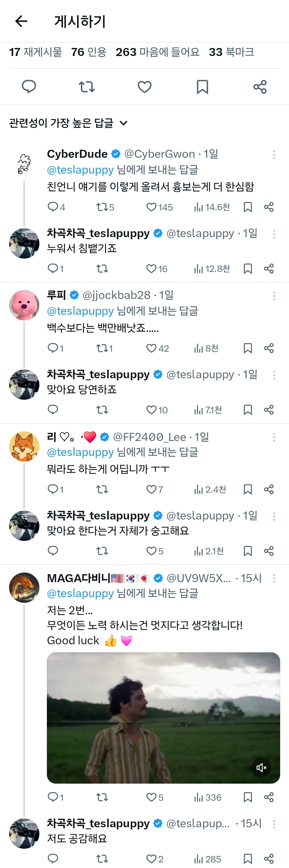Like the main post with heart icon

145,87
